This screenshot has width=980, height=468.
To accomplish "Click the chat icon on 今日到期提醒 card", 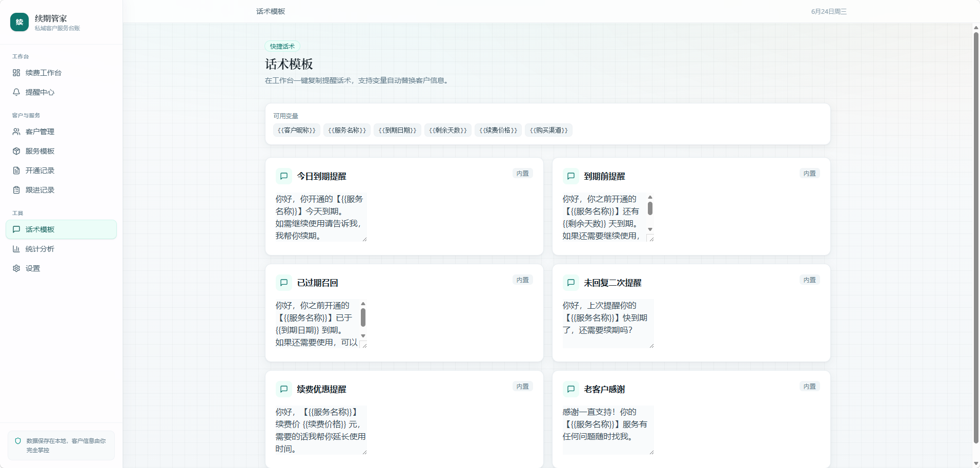I will point(284,176).
